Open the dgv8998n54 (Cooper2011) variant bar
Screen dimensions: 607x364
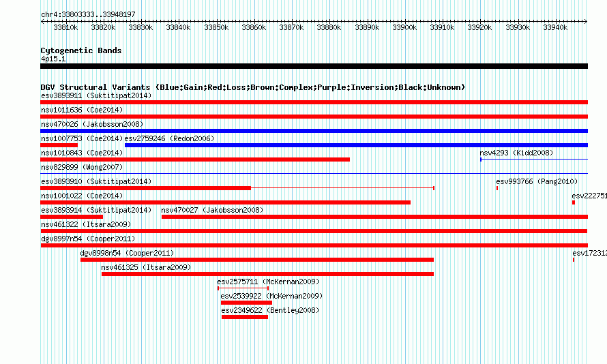pos(257,260)
